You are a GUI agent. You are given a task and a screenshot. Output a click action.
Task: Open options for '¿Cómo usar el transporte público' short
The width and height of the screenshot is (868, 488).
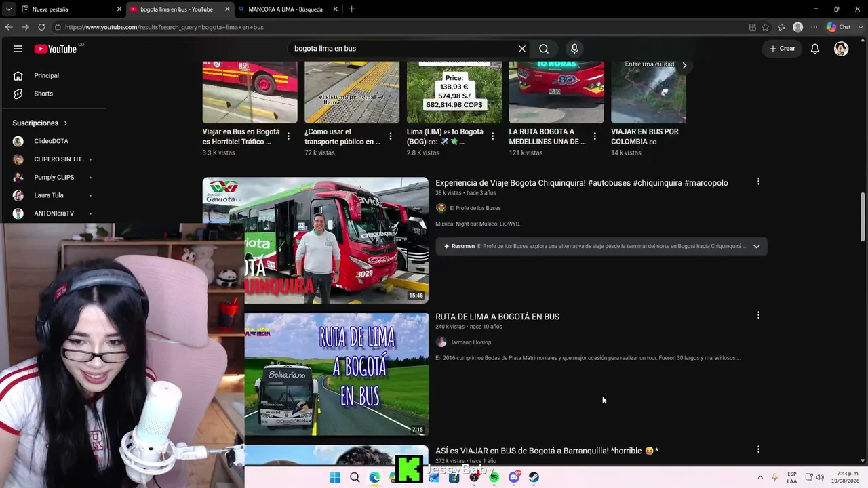(x=391, y=136)
